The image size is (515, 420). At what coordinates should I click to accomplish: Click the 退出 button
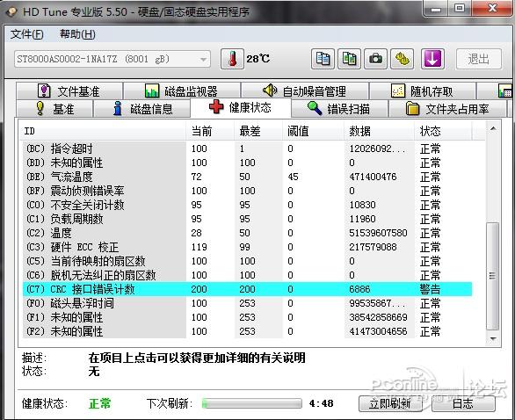click(x=479, y=59)
